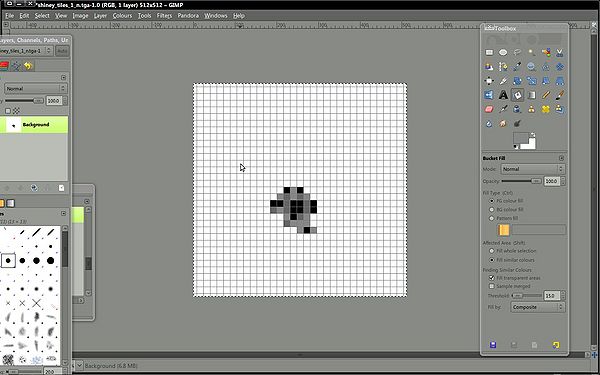
Task: Select the Airbrush tool
Action: pyautogui.click(x=503, y=109)
